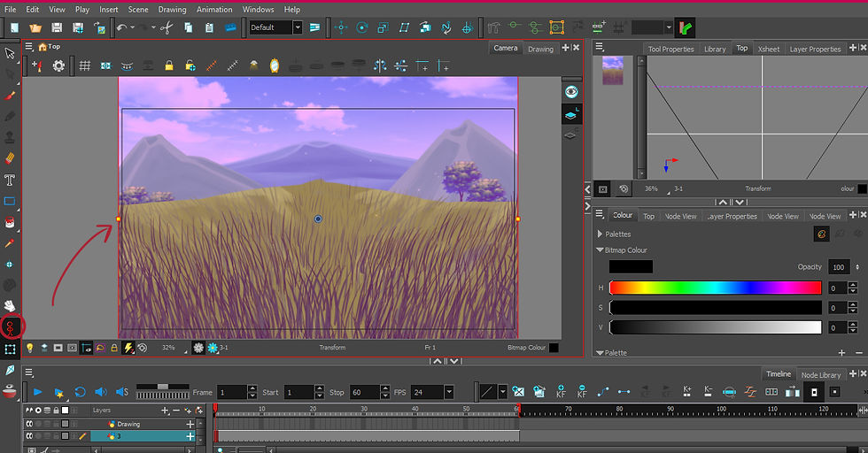This screenshot has width=868, height=453.
Task: Select the Rectangle shape tool
Action: pyautogui.click(x=10, y=201)
